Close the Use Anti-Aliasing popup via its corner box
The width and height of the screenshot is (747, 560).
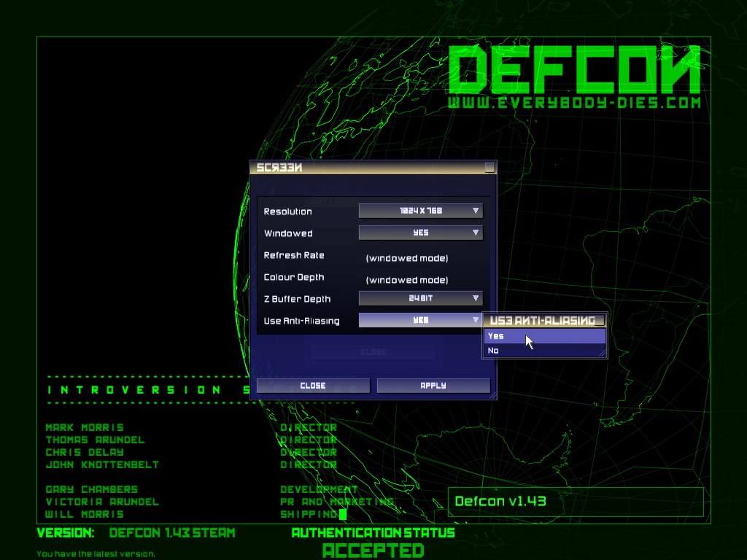(x=600, y=321)
